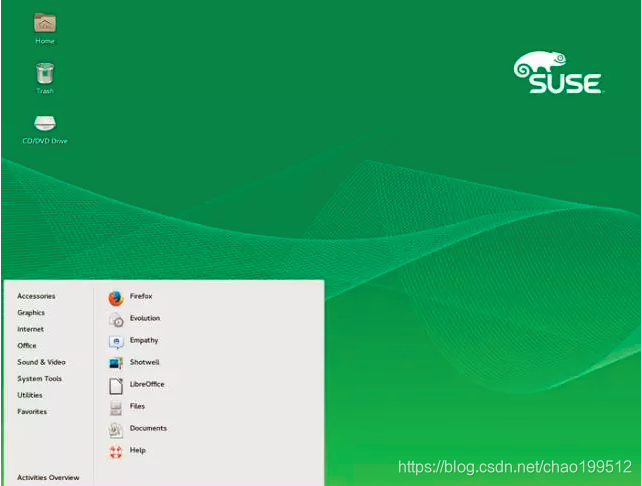
Task: Open the CD/DVD Drive desktop icon
Action: [45, 123]
